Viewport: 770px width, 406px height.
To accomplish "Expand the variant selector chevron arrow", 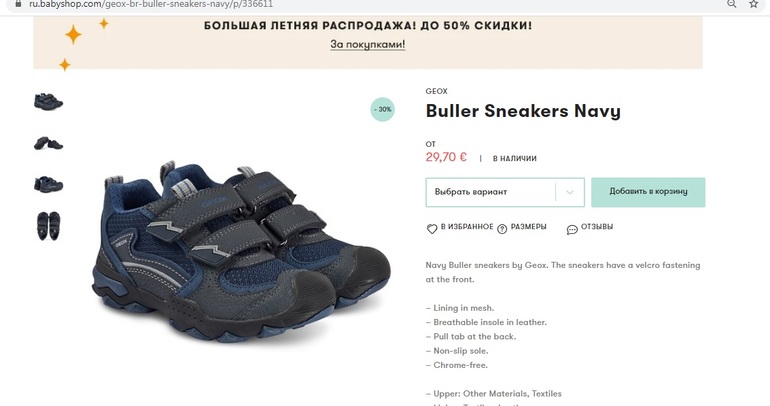I will [x=570, y=192].
